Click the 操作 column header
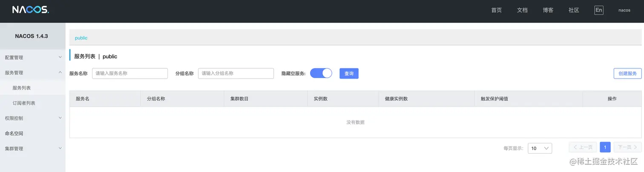This screenshot has width=644, height=172. coord(612,99)
